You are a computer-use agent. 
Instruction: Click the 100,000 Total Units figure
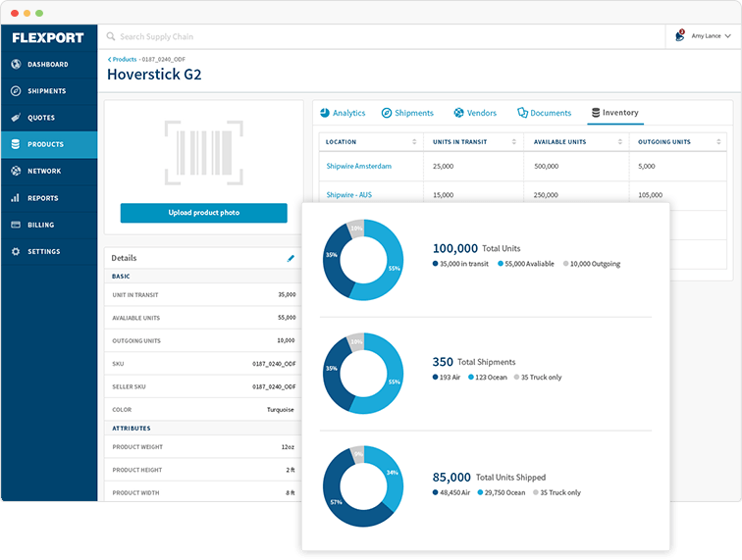455,248
